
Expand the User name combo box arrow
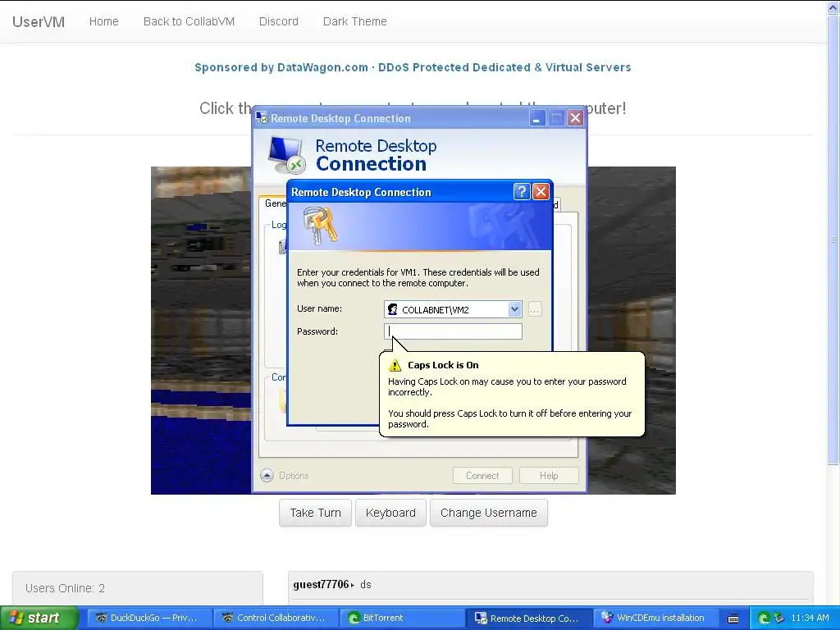point(514,309)
